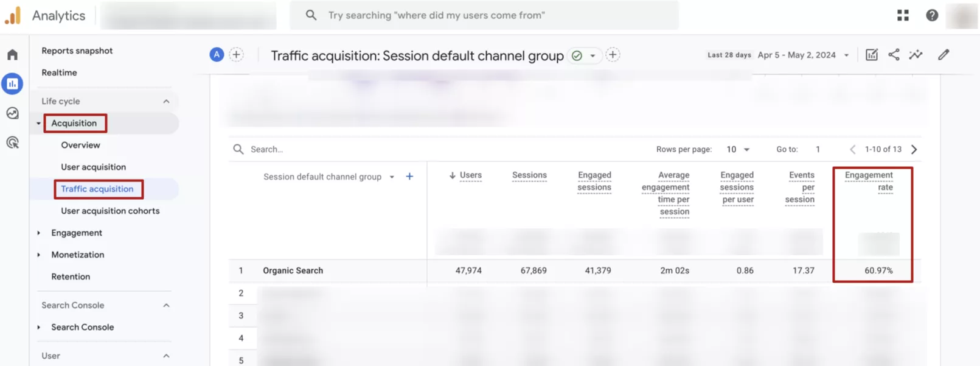This screenshot has width=980, height=366.
Task: Click the sessions value 67,869
Action: [533, 270]
